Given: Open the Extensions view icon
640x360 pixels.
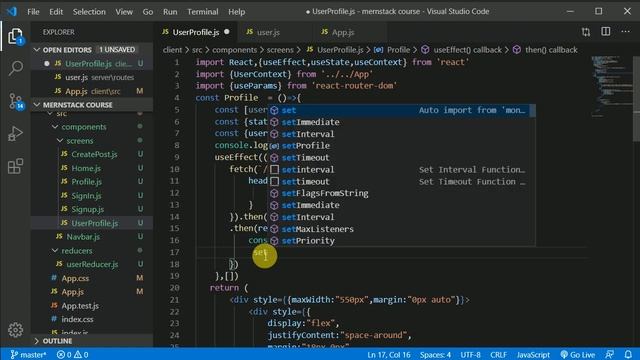Looking at the screenshot, I should coord(16,166).
